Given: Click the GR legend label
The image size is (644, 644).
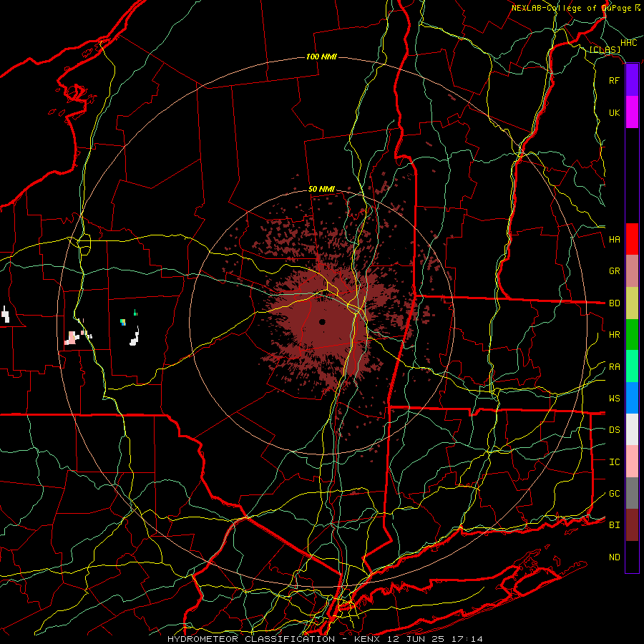Looking at the screenshot, I should coord(614,271).
